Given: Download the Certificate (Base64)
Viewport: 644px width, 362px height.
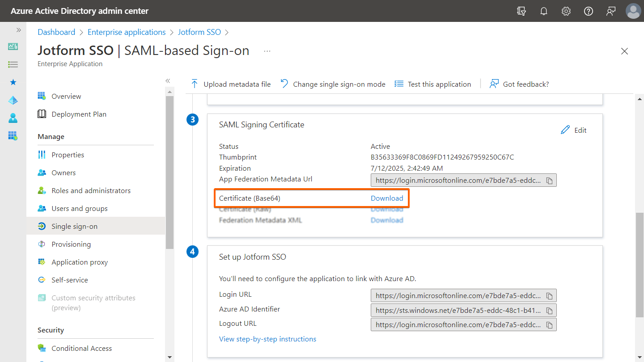Looking at the screenshot, I should point(387,198).
